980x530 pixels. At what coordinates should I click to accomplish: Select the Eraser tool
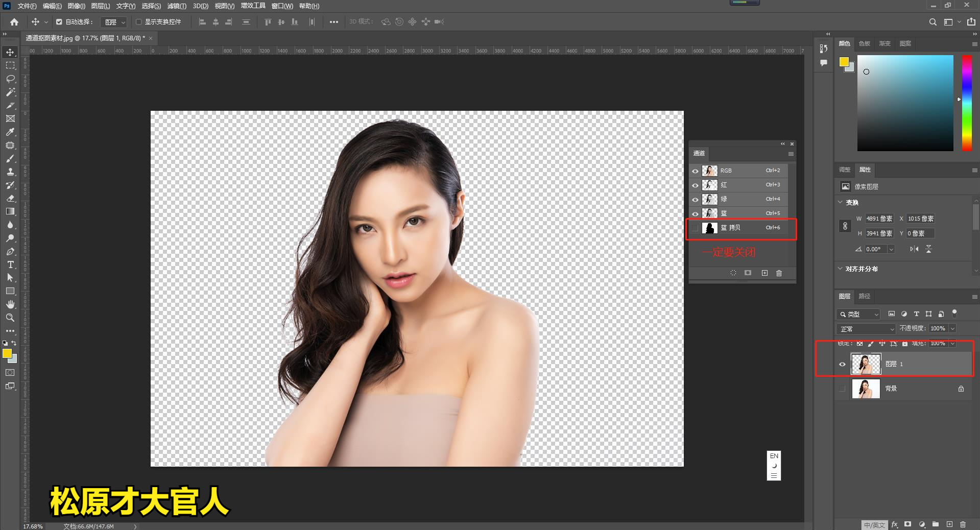(x=10, y=198)
